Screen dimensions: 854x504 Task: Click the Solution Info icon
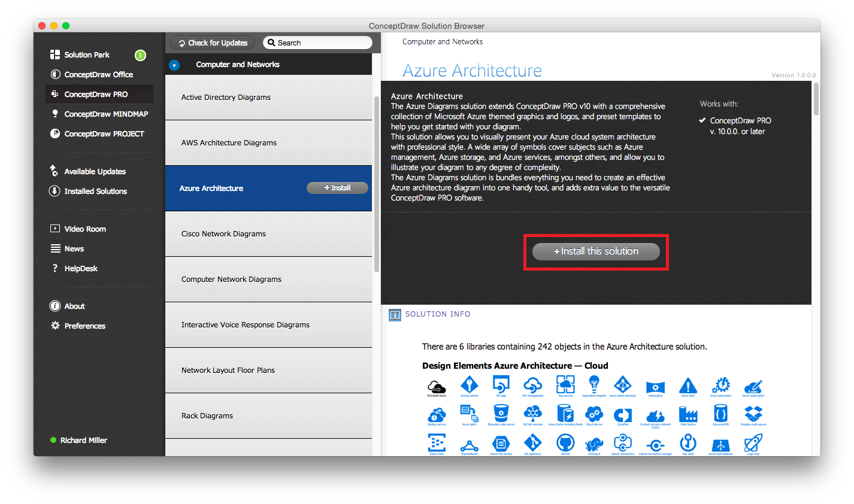(x=395, y=314)
